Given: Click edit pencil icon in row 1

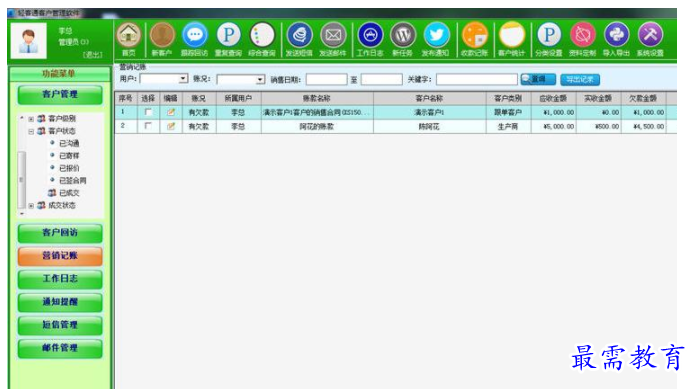Looking at the screenshot, I should coord(171,112).
